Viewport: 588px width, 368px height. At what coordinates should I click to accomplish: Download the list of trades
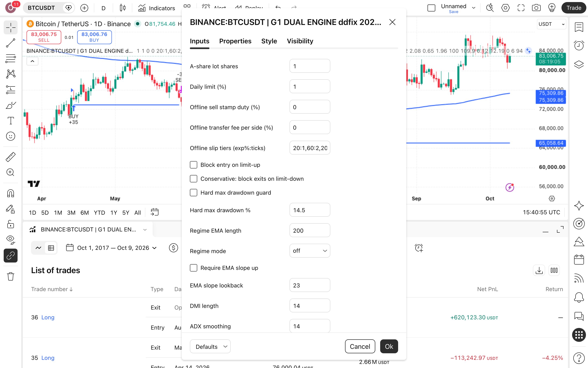(539, 270)
